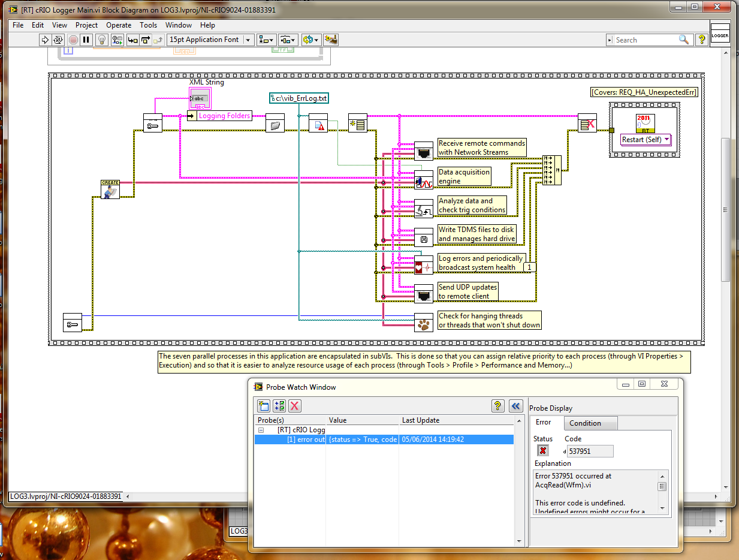739x560 pixels.
Task: Open the Align Objects dropdown
Action: pyautogui.click(x=266, y=40)
